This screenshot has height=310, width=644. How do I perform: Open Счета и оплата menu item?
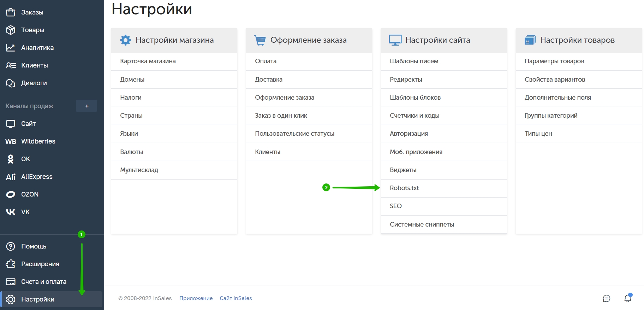point(44,282)
